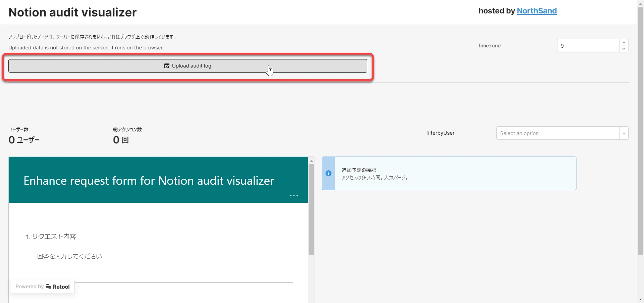Viewport: 644px width, 303px height.
Task: Click the upload icon in the Upload button
Action: 167,66
